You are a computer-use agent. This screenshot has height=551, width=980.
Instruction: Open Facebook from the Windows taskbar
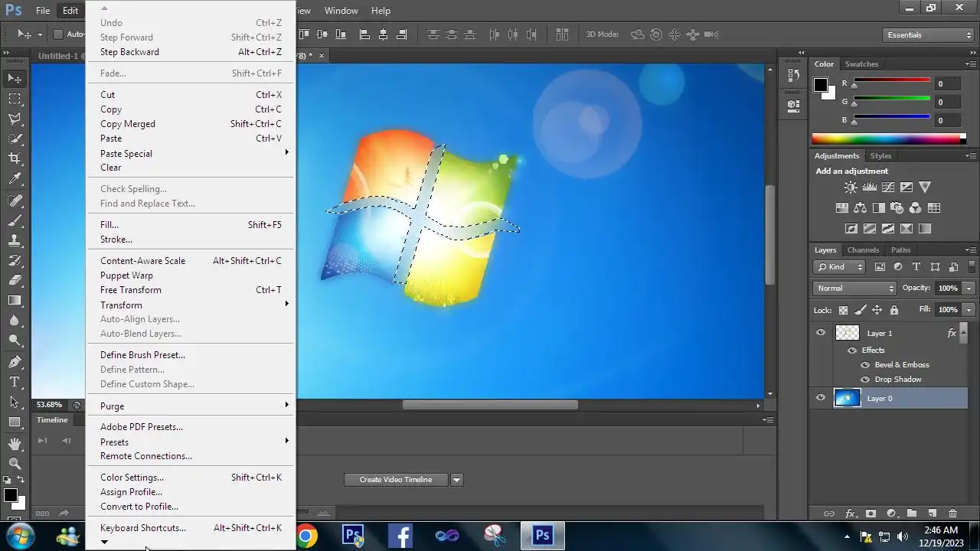(x=400, y=536)
